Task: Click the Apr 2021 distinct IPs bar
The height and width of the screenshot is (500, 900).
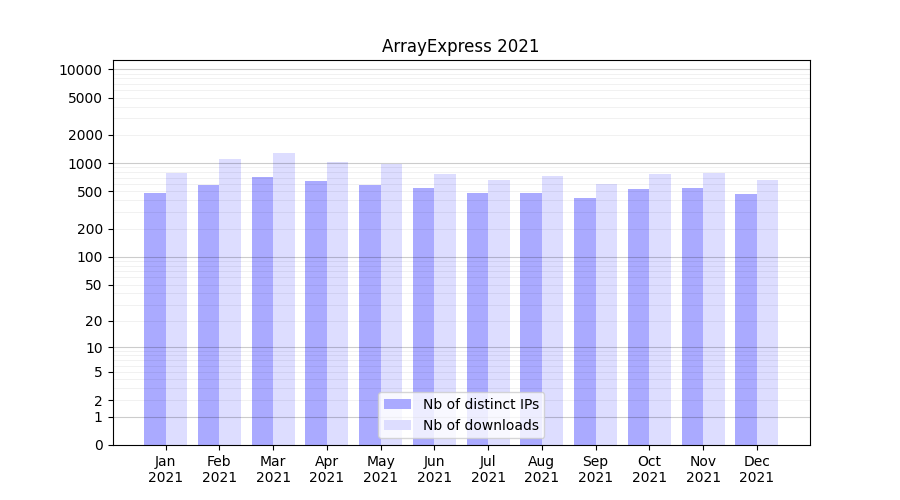Action: pyautogui.click(x=316, y=310)
